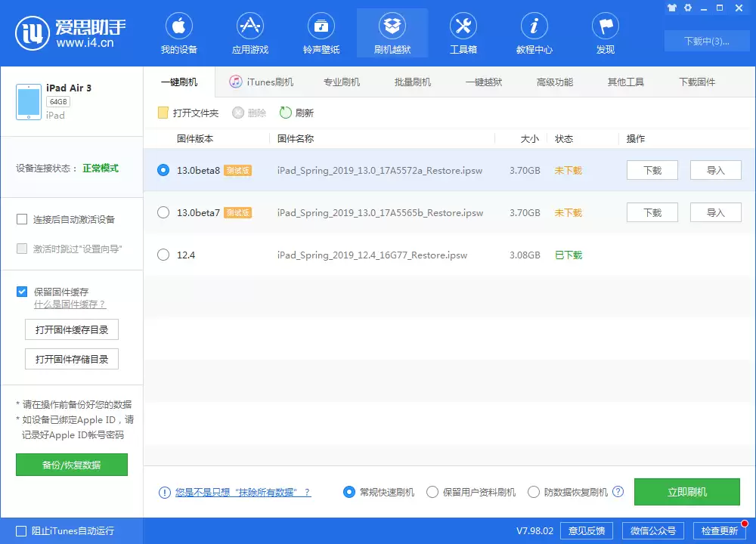Open the skin (shirt) icon in title bar
Viewport: 756px width, 544px height.
tap(671, 8)
